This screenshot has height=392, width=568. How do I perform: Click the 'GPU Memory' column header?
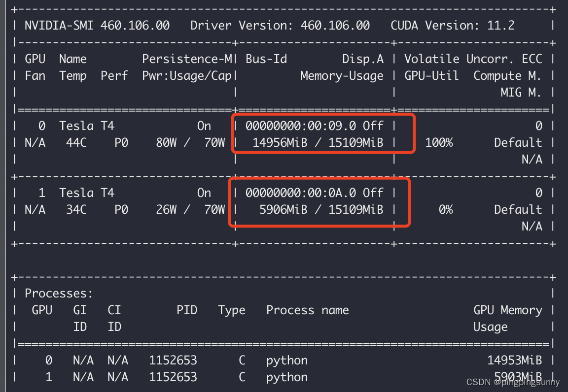coord(507,310)
